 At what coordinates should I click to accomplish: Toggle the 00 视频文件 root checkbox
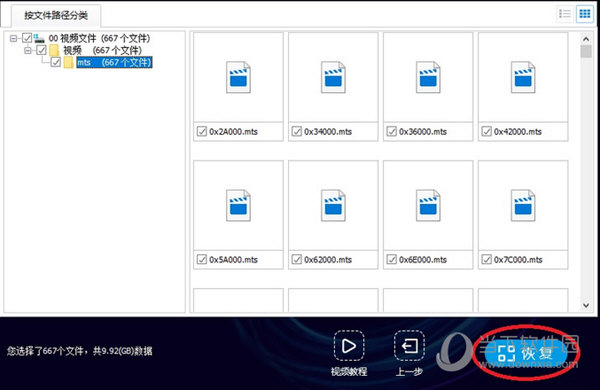(26, 38)
